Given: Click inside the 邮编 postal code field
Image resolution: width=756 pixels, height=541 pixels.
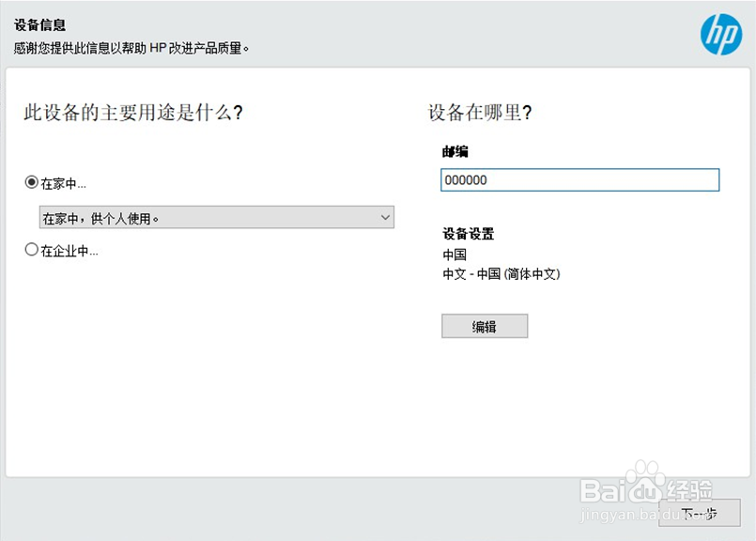Looking at the screenshot, I should click(579, 179).
